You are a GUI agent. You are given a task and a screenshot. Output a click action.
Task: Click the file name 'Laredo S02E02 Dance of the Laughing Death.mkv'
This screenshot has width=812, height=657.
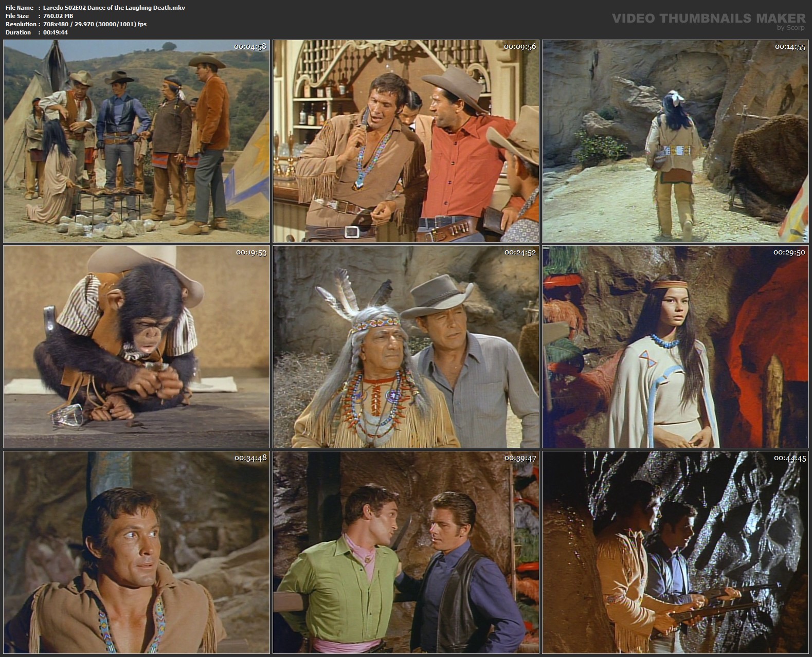point(114,8)
